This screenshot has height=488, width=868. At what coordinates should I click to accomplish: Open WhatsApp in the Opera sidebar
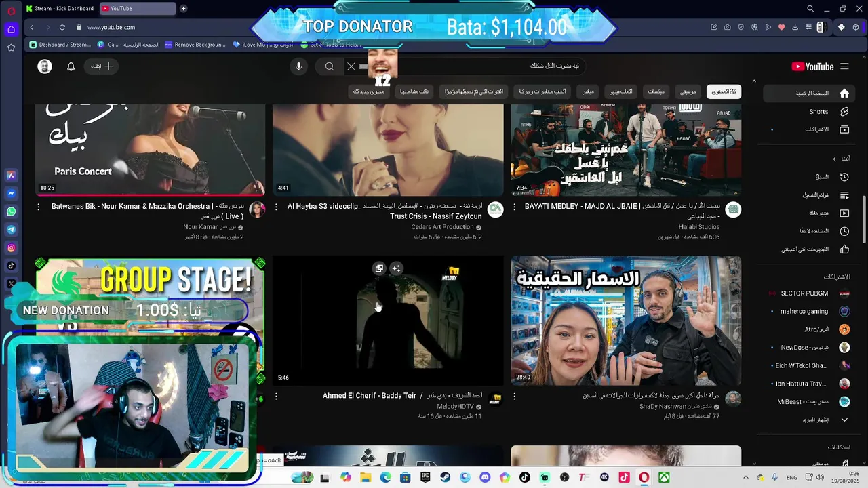pos(11,211)
